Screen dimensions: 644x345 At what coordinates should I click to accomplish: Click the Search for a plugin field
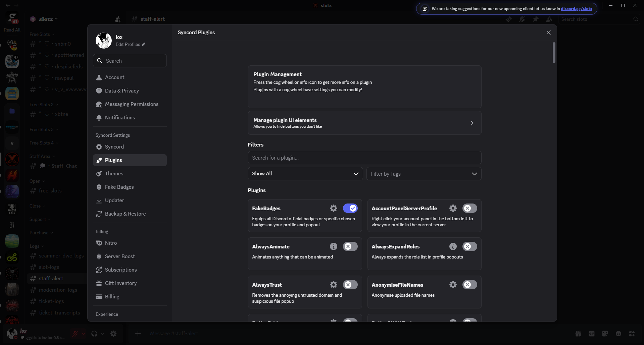pos(364,158)
